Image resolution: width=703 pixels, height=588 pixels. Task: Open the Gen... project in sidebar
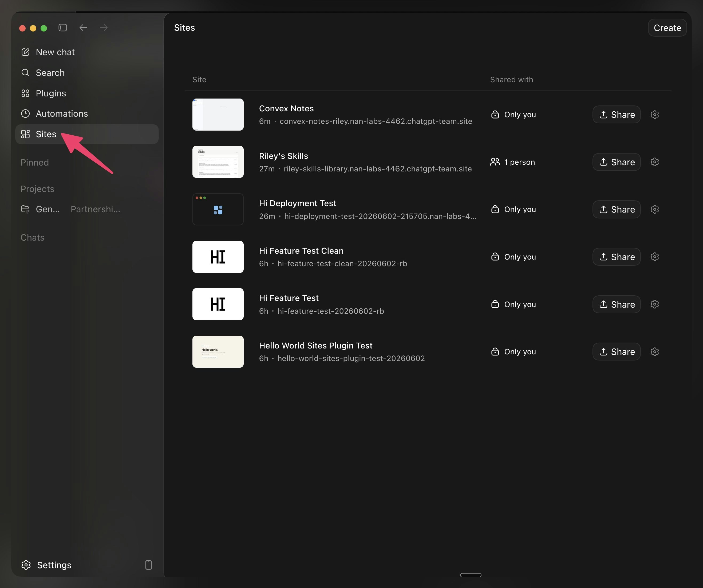48,209
